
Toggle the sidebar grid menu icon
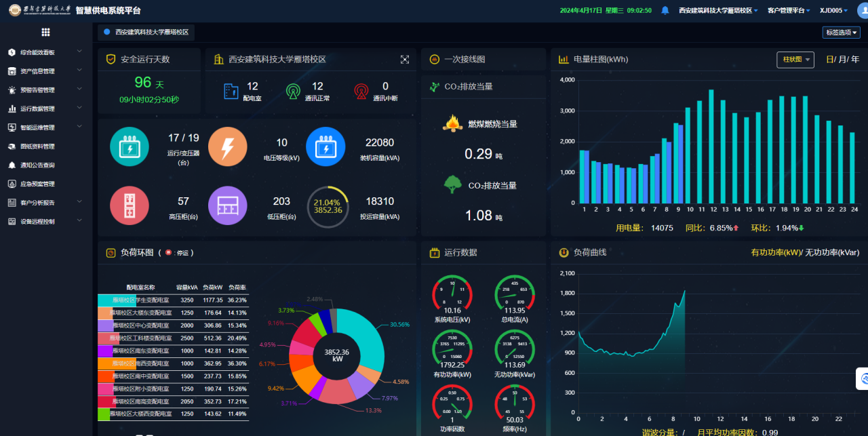pos(46,32)
